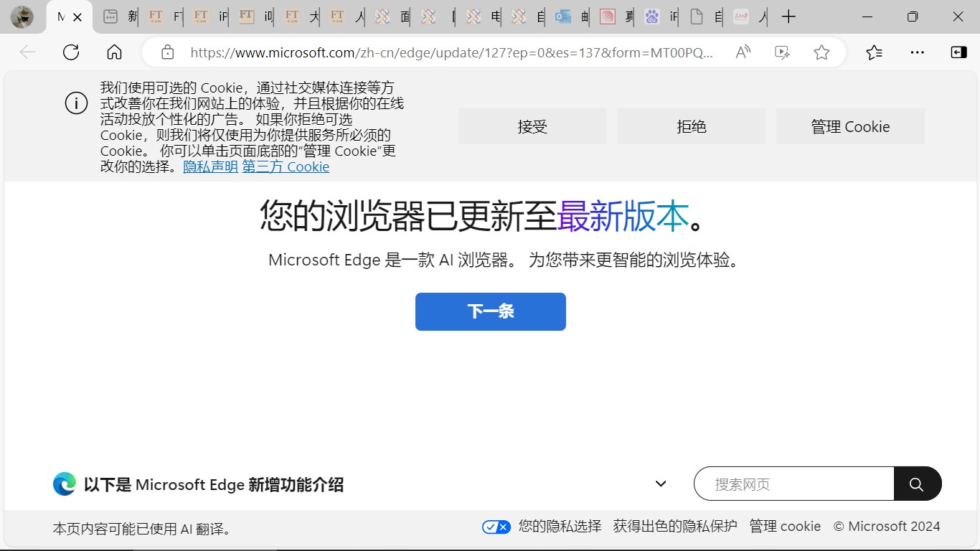The image size is (980, 551).
Task: Open 您的隐私选择 footer link
Action: pos(560,526)
